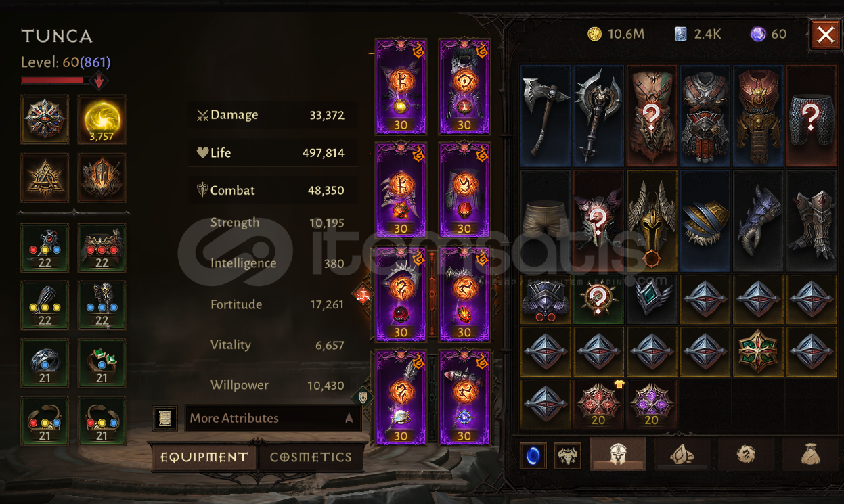Switch to the Cosmetics tab

311,457
